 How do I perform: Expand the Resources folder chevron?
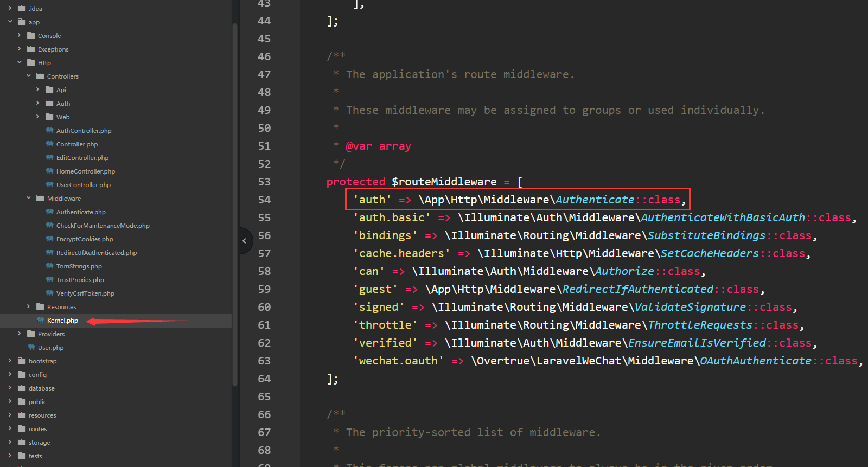pos(28,306)
